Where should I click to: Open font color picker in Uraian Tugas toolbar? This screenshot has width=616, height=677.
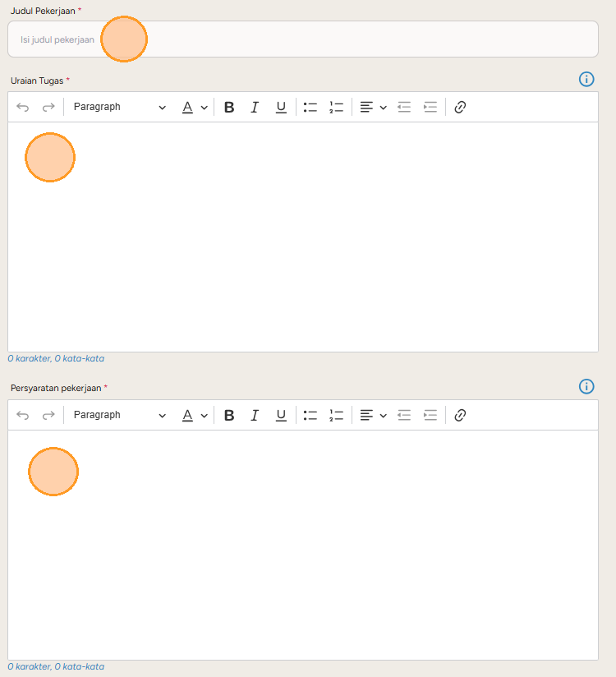[195, 107]
